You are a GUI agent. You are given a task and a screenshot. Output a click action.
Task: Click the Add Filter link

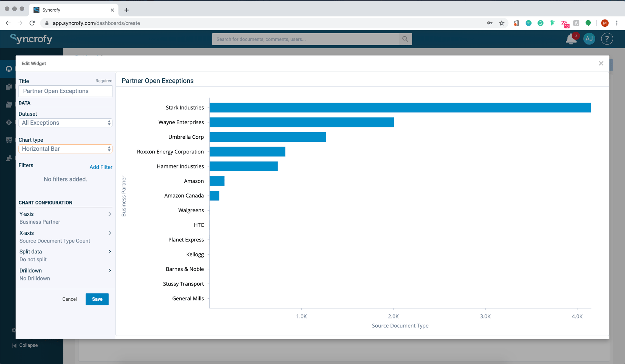pos(101,167)
